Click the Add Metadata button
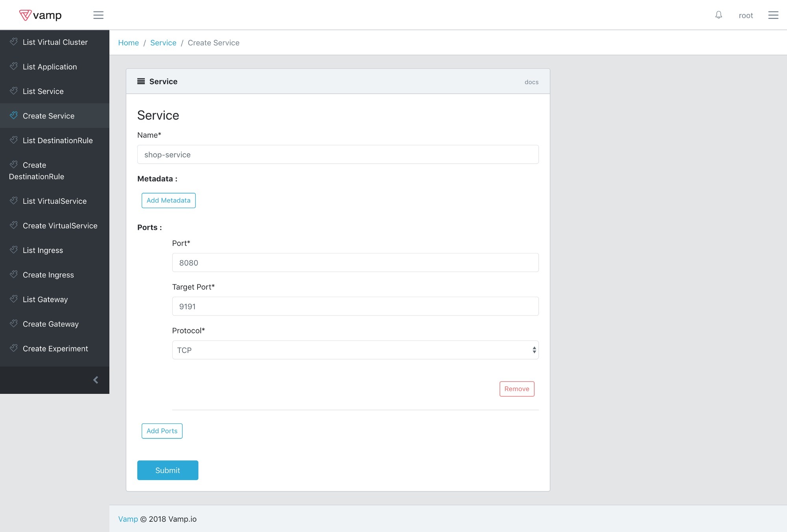Viewport: 787px width, 532px height. [x=168, y=200]
